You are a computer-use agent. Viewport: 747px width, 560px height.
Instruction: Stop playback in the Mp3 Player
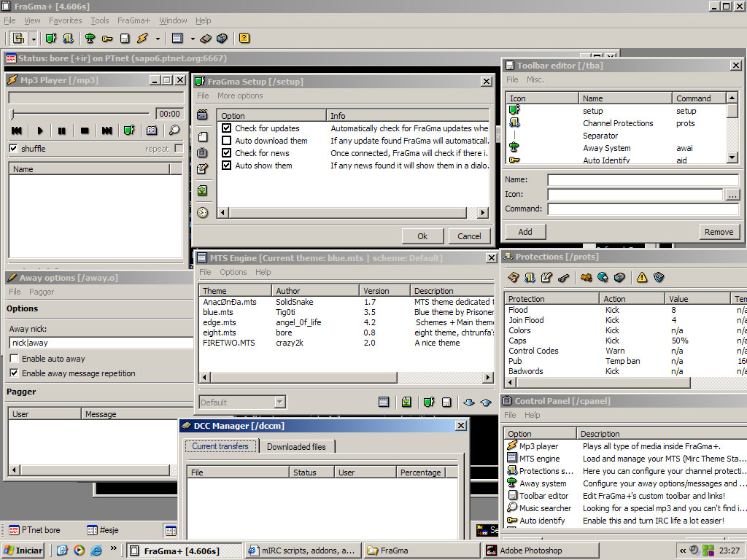85,131
